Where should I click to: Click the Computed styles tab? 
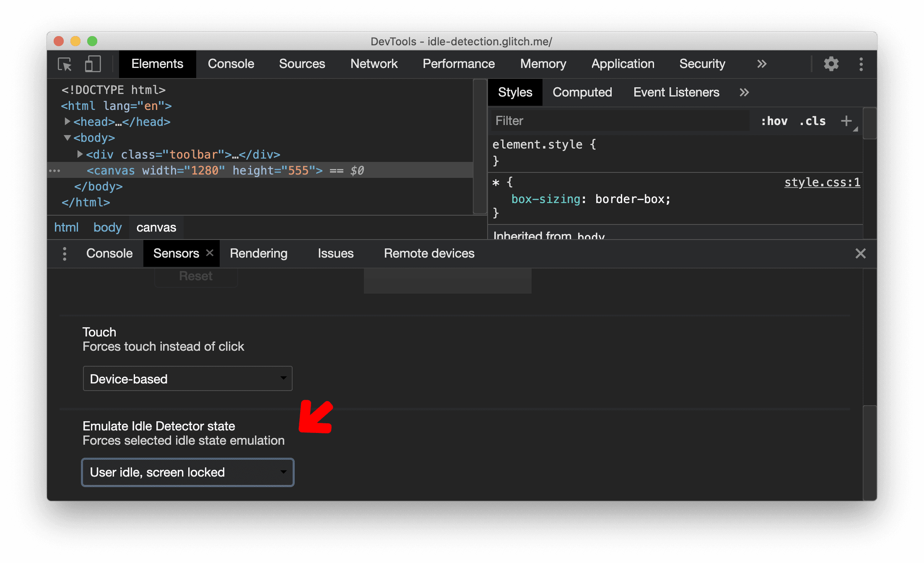(583, 93)
